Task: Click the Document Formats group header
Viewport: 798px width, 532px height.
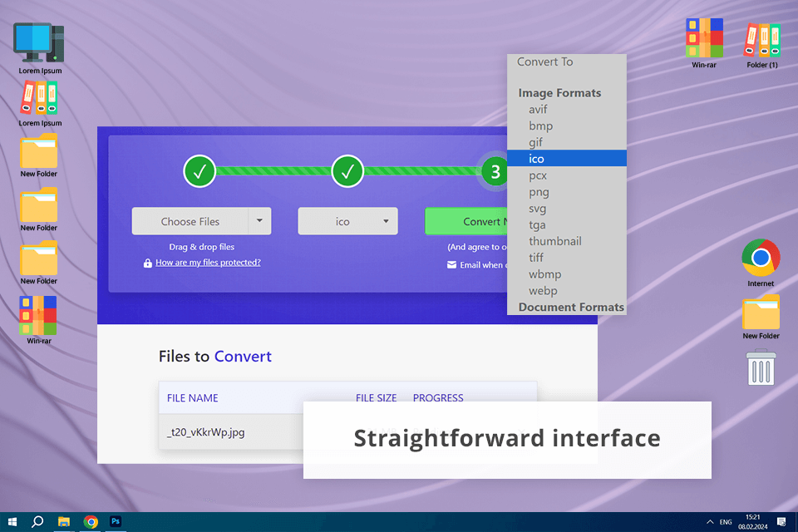Action: [571, 307]
